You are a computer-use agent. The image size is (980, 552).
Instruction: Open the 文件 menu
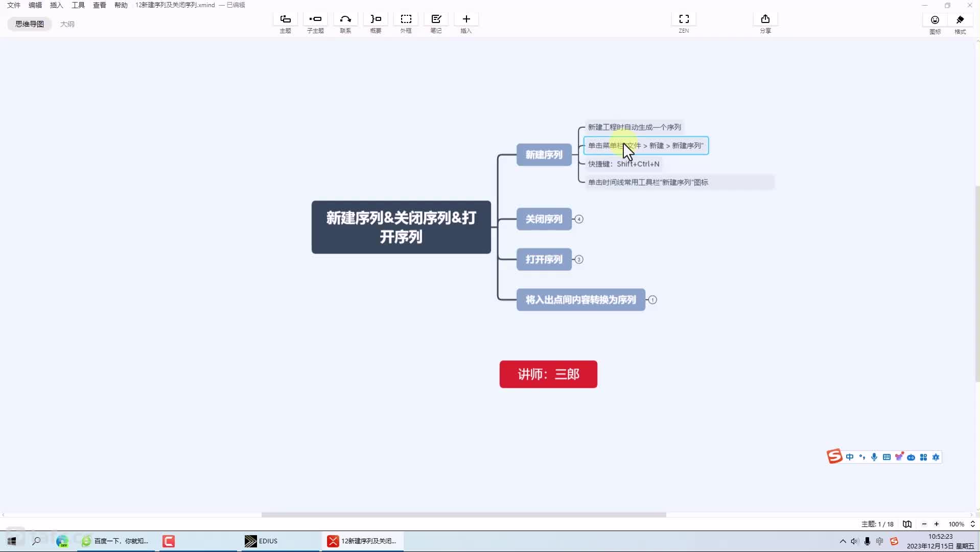[x=14, y=5]
